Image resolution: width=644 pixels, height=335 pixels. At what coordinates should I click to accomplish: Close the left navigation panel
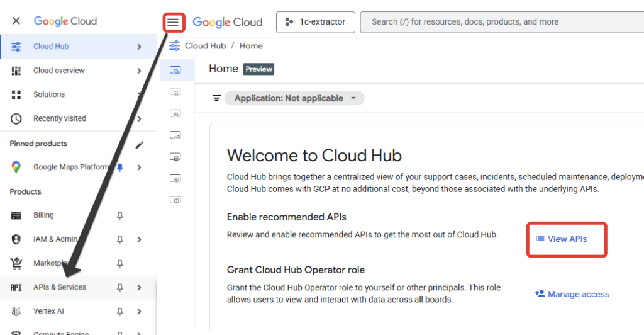[16, 21]
